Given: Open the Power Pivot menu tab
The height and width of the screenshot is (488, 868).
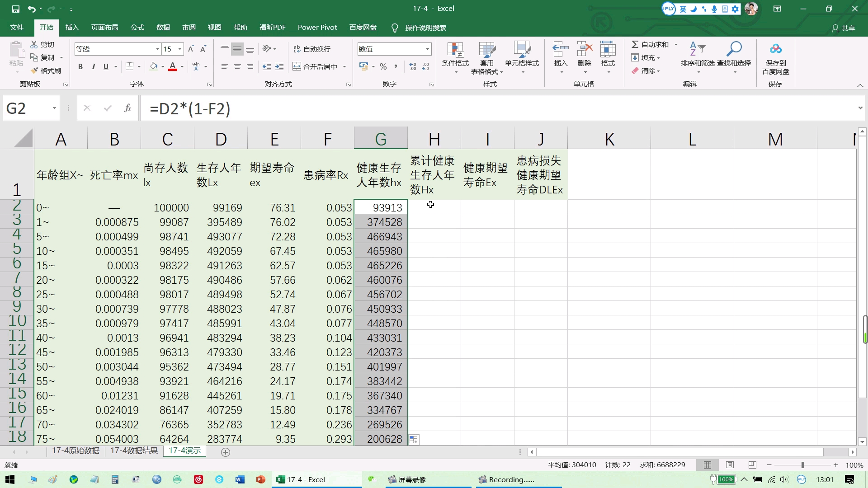Looking at the screenshot, I should tap(317, 28).
